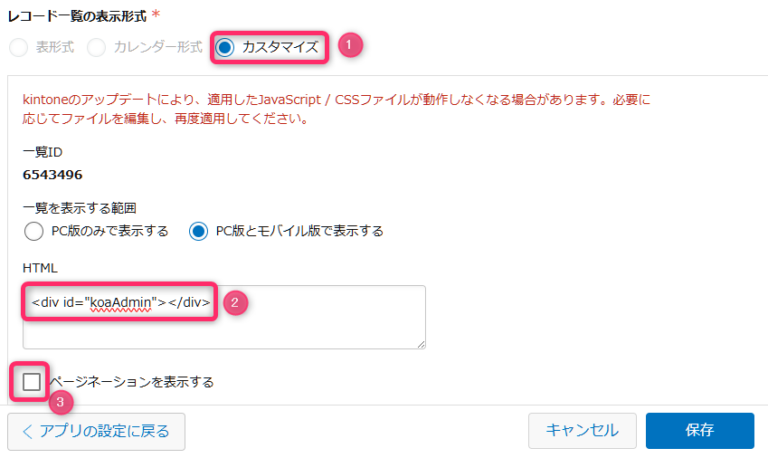
Task: Select the カスタマイズ radio option
Action: pyautogui.click(x=225, y=47)
